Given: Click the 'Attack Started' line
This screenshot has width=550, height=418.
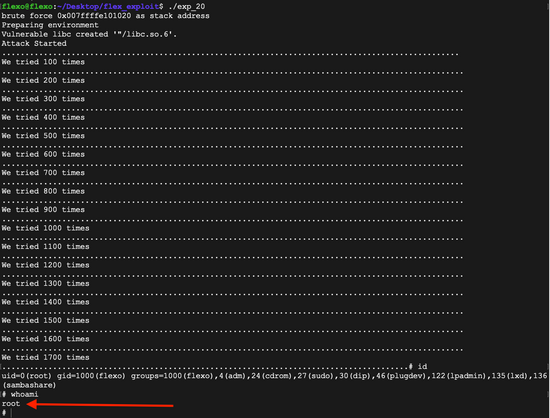Looking at the screenshot, I should pyautogui.click(x=34, y=43).
